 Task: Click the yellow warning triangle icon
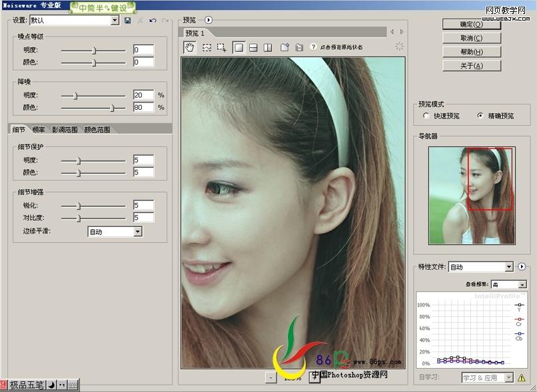522,378
